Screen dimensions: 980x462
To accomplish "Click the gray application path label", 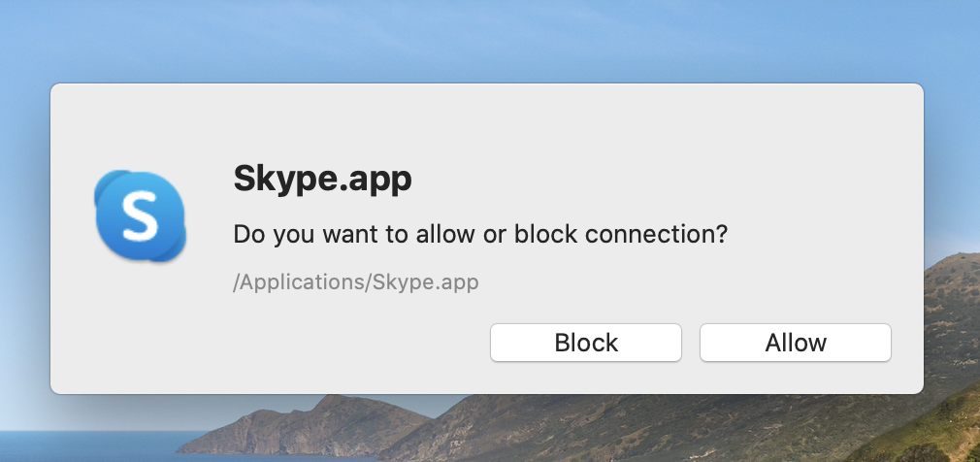I will click(x=356, y=283).
